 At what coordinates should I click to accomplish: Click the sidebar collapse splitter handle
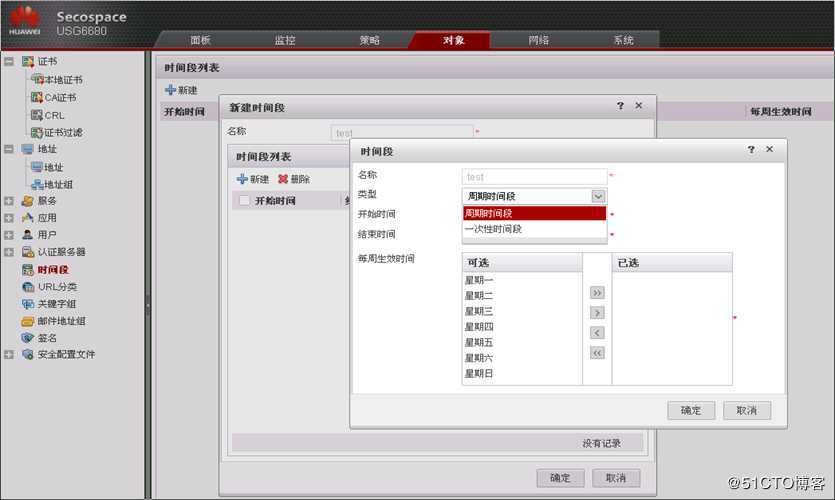(x=148, y=306)
